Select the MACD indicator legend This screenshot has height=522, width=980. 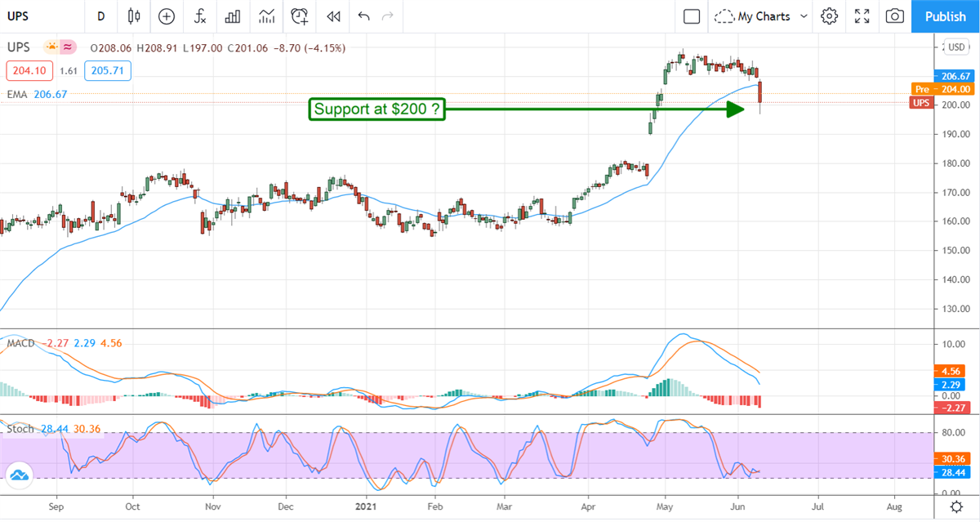[20, 343]
